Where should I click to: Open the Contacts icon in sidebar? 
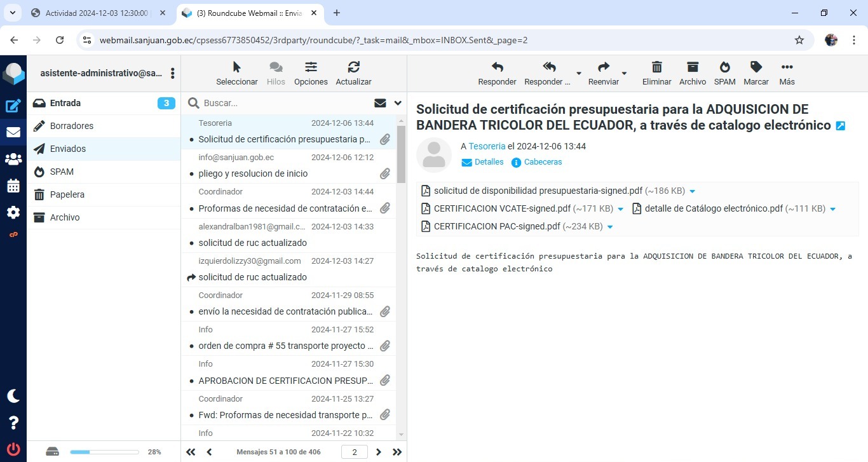pos(13,159)
